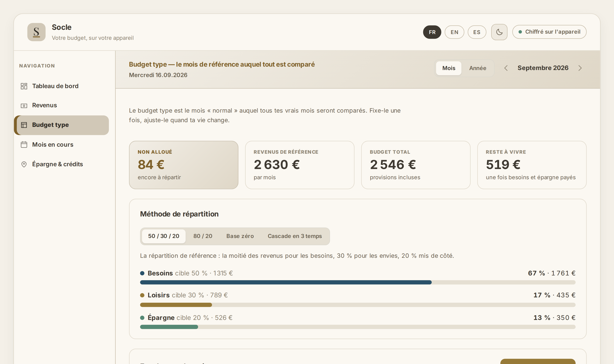Viewport: 614px width, 364px height.
Task: Click the Septembre 2026 period label
Action: click(543, 68)
